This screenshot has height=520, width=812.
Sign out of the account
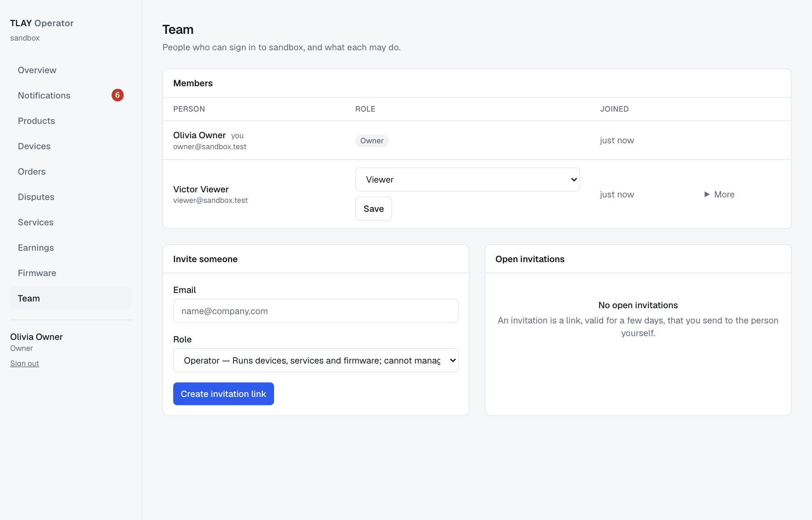[x=25, y=364]
